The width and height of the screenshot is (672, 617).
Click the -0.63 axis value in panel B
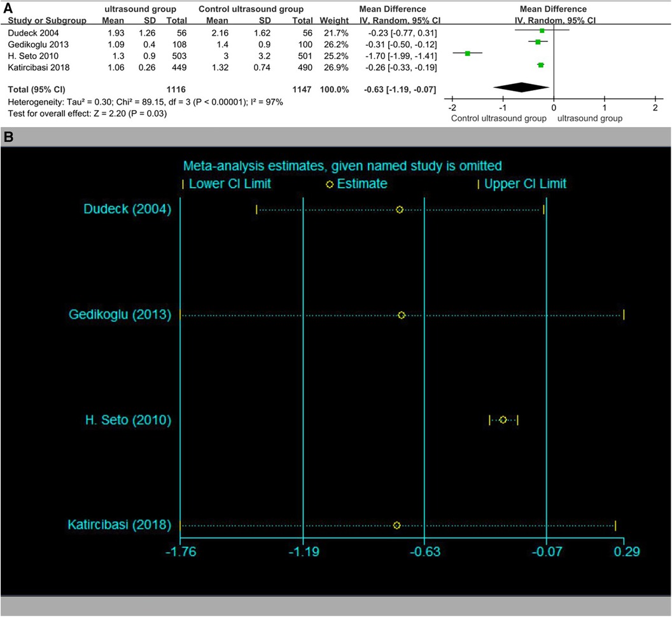click(424, 551)
